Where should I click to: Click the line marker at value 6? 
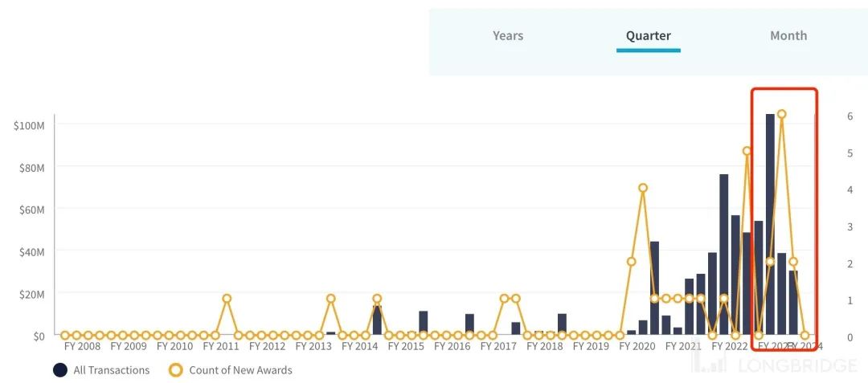click(x=782, y=114)
